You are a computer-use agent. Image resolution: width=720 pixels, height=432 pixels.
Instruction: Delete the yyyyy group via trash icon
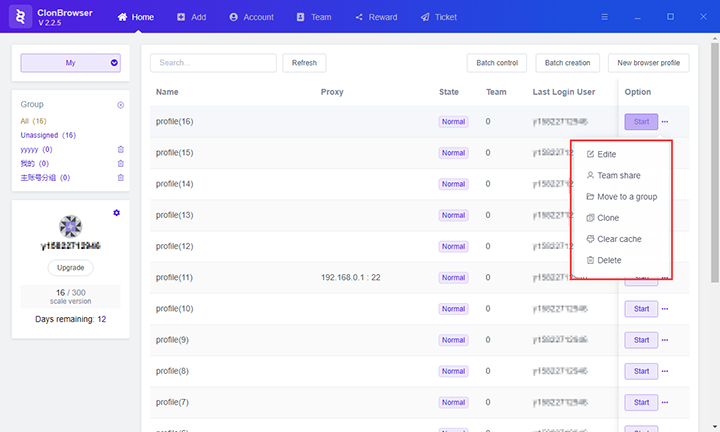(121, 149)
